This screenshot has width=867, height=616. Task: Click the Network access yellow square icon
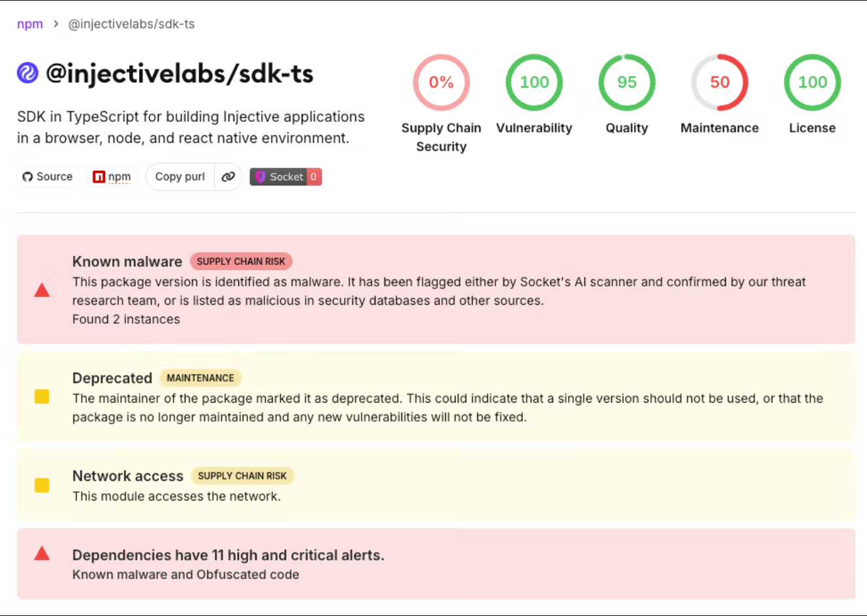point(42,485)
